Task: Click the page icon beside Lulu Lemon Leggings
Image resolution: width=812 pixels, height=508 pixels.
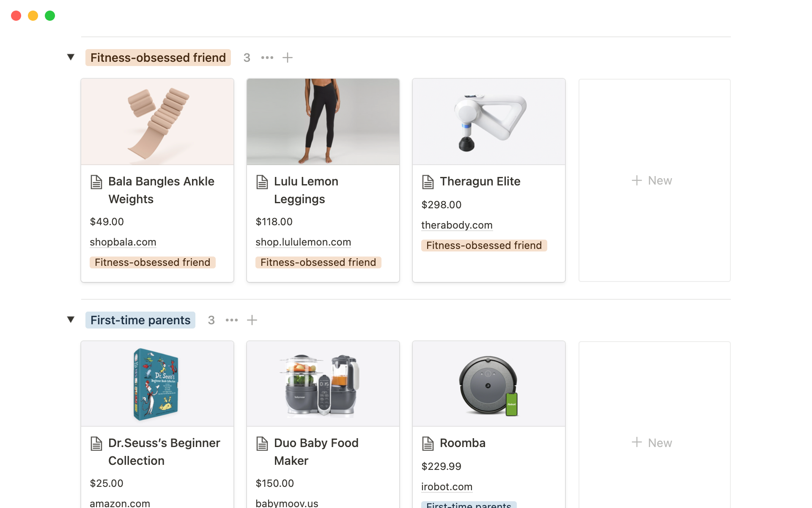Action: (x=262, y=182)
